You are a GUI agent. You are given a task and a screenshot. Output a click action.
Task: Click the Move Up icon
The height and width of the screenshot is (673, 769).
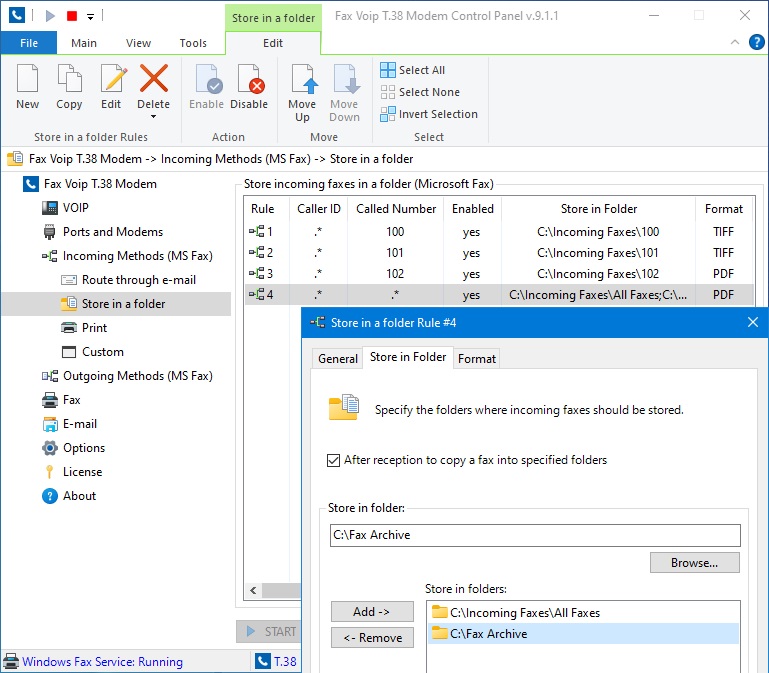[x=304, y=78]
